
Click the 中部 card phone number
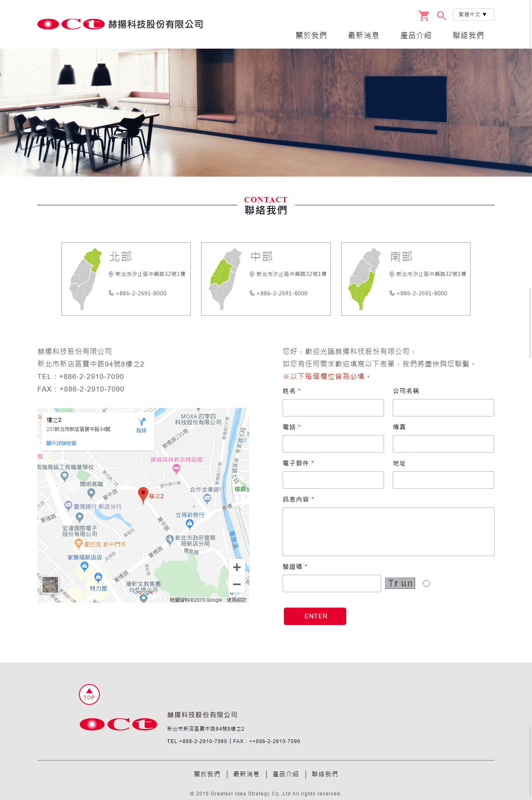(x=282, y=293)
